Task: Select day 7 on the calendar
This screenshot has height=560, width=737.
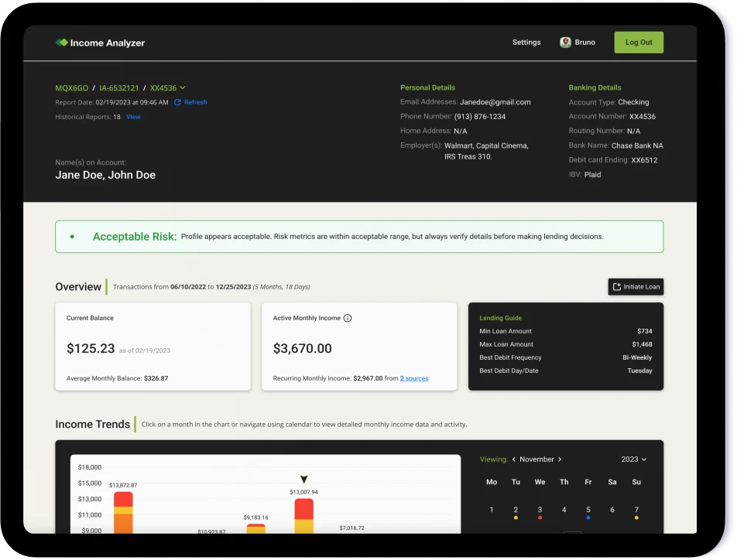Action: coord(636,509)
